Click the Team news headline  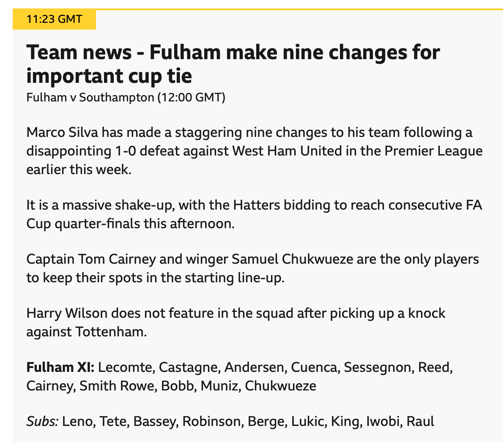click(x=233, y=64)
